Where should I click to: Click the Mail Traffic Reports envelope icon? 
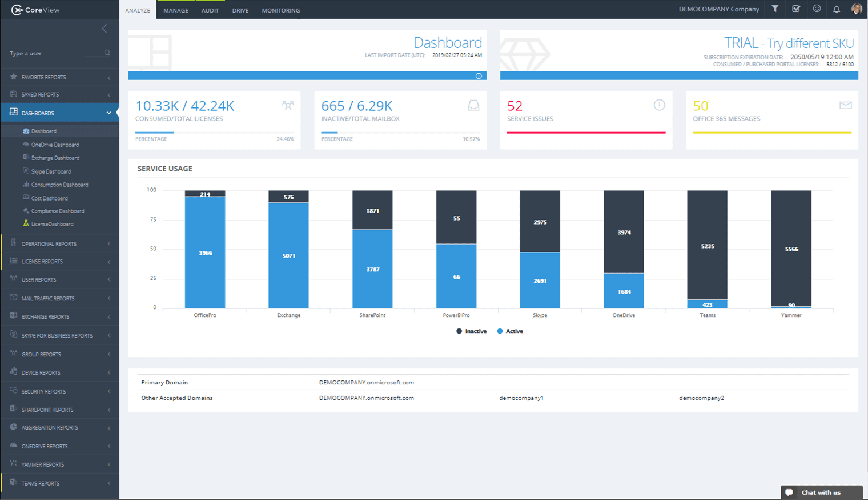tap(14, 298)
